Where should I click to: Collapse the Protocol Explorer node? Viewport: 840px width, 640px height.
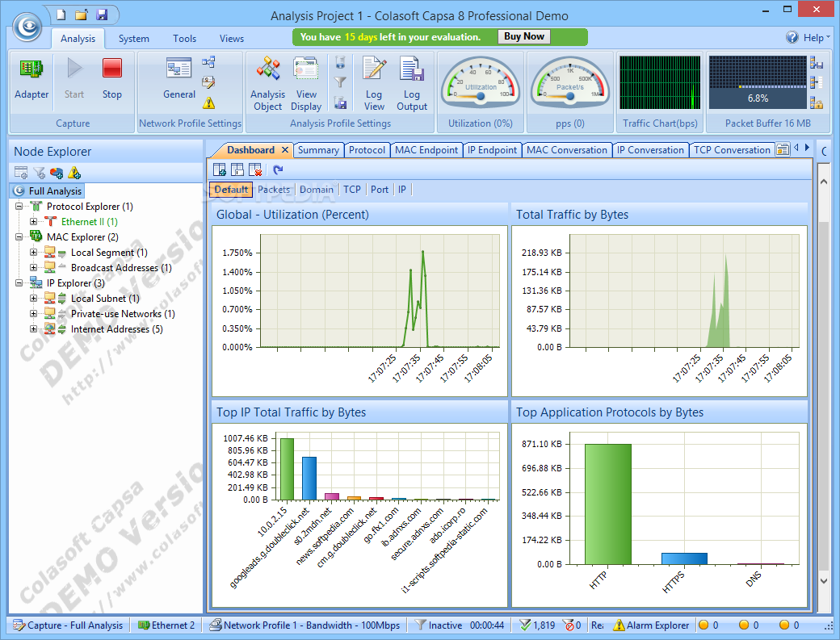(19, 206)
